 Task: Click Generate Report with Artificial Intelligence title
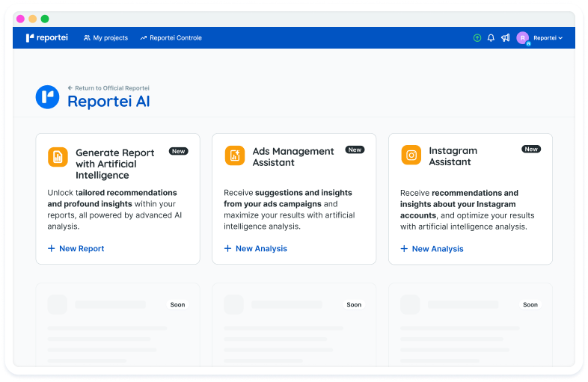click(114, 164)
